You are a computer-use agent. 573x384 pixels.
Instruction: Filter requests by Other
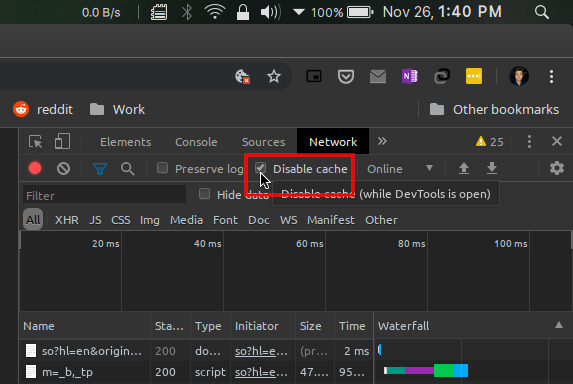(x=381, y=220)
